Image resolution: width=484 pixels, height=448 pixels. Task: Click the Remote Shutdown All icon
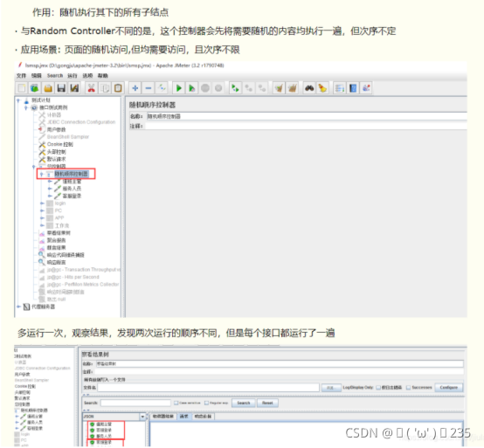(x=262, y=88)
